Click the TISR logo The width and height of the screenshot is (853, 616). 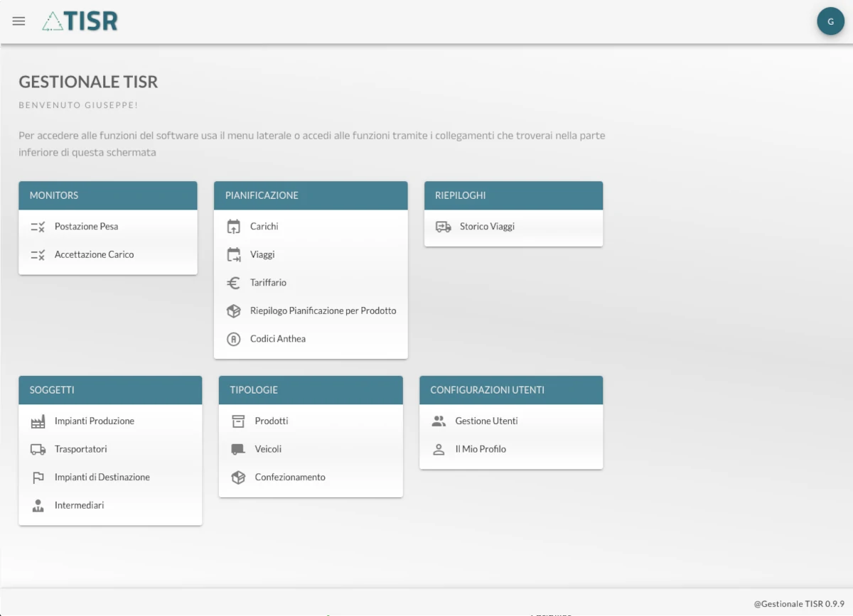click(80, 21)
